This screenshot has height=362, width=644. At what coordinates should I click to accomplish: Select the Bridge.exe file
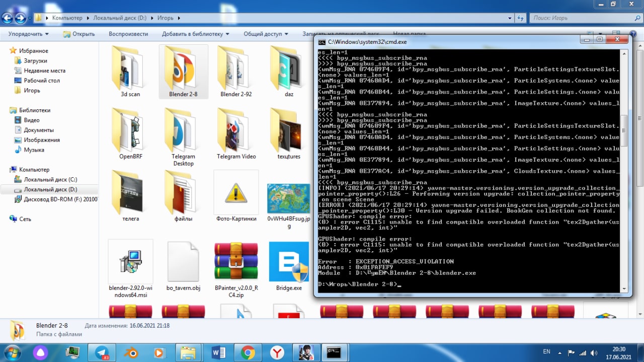(x=289, y=266)
